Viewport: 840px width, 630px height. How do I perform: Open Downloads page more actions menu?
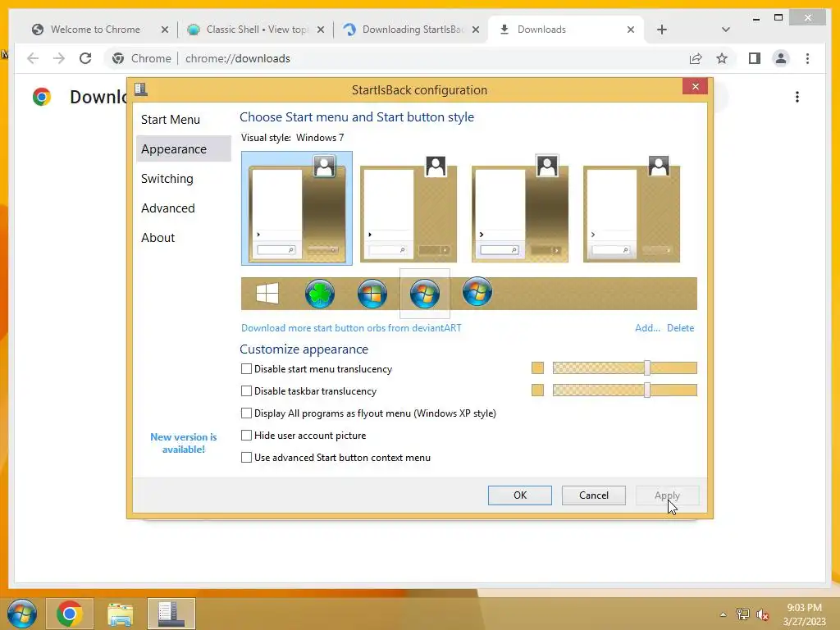coord(797,97)
